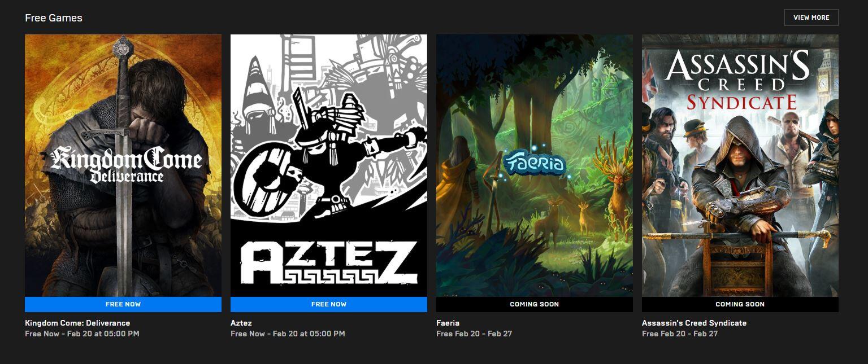Select the Assassin's Creed Syndicate title link
This screenshot has width=868, height=364.
click(x=694, y=323)
